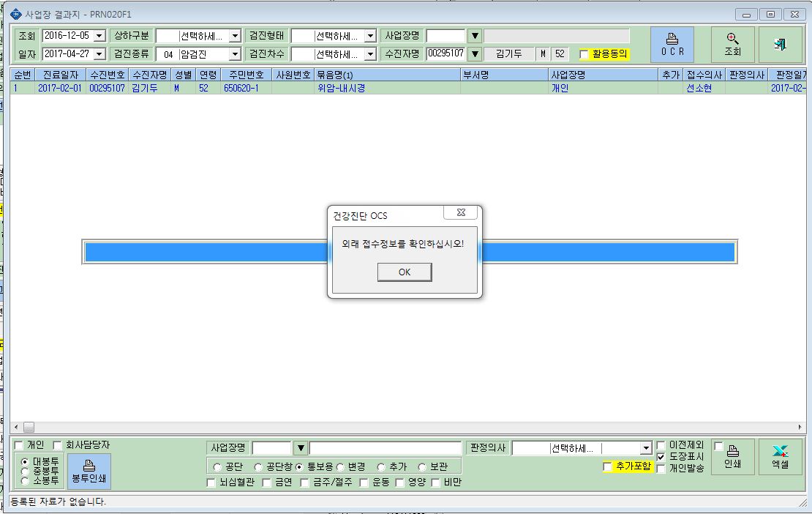812x514 pixels.
Task: Click the 봉투인쇄 envelope print button
Action: tap(89, 472)
